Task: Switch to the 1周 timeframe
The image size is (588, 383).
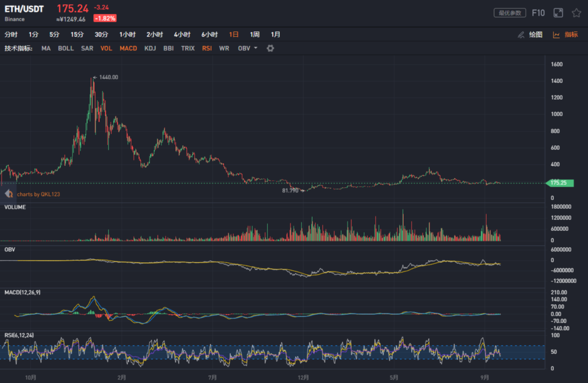Action: (255, 35)
